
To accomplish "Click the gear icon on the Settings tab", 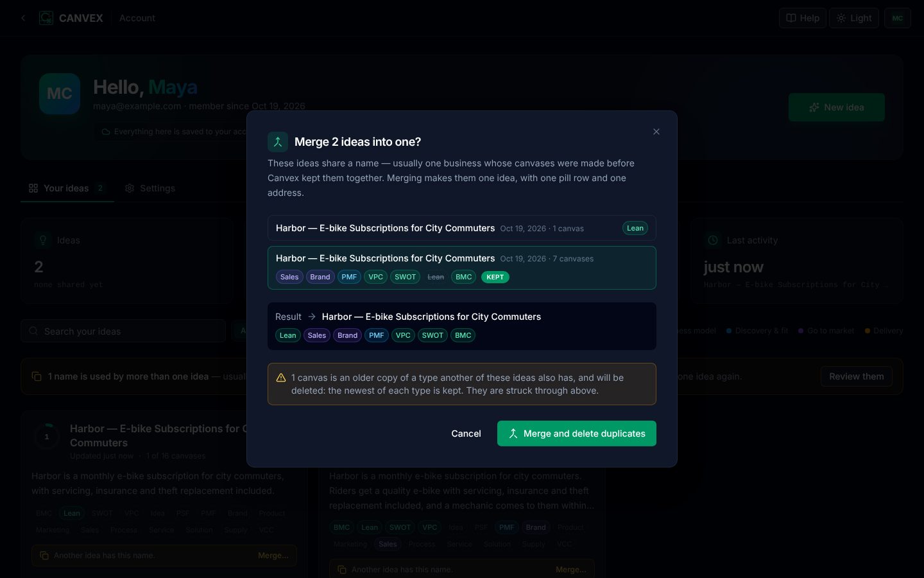I will pos(130,188).
